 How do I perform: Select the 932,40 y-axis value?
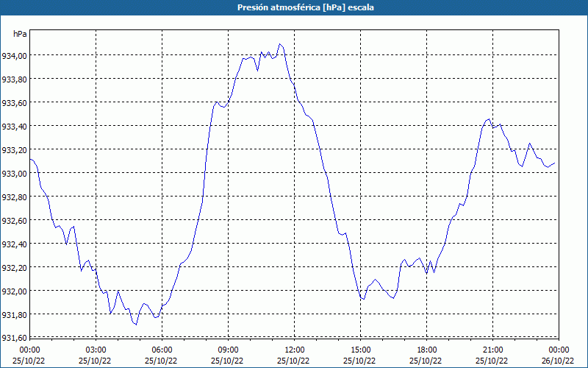tap(14, 244)
